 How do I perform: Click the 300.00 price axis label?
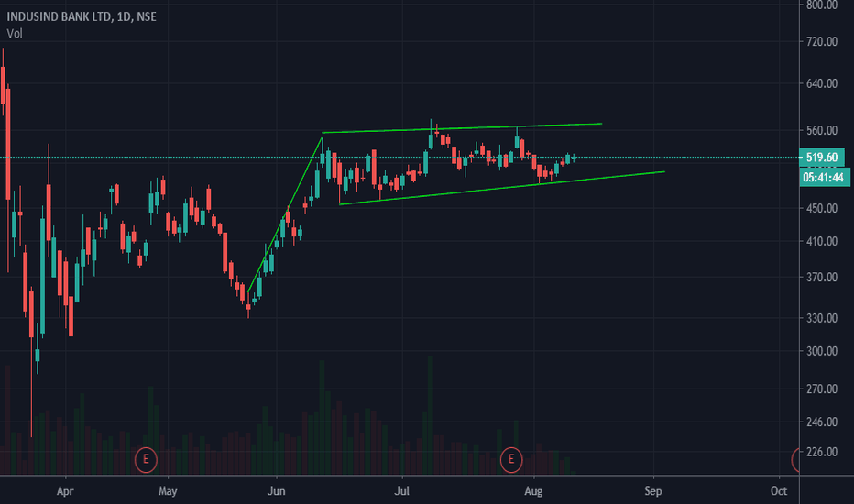(x=822, y=351)
